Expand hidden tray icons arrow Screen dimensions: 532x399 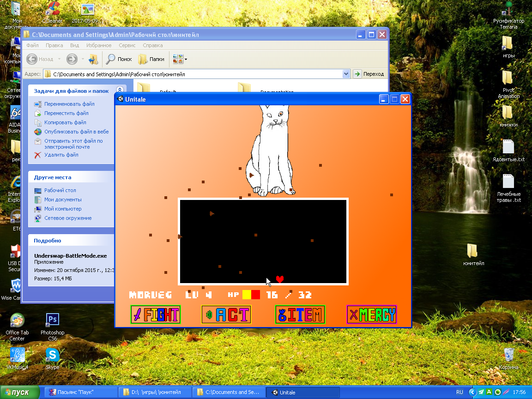472,392
